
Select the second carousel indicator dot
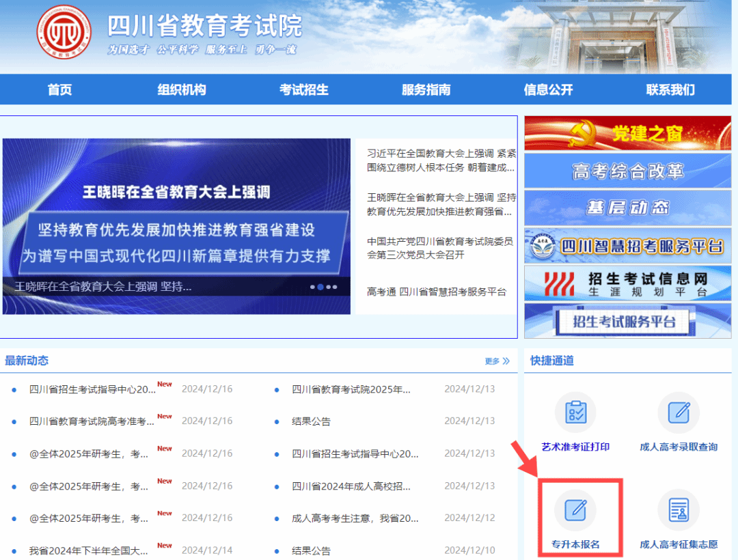(322, 287)
